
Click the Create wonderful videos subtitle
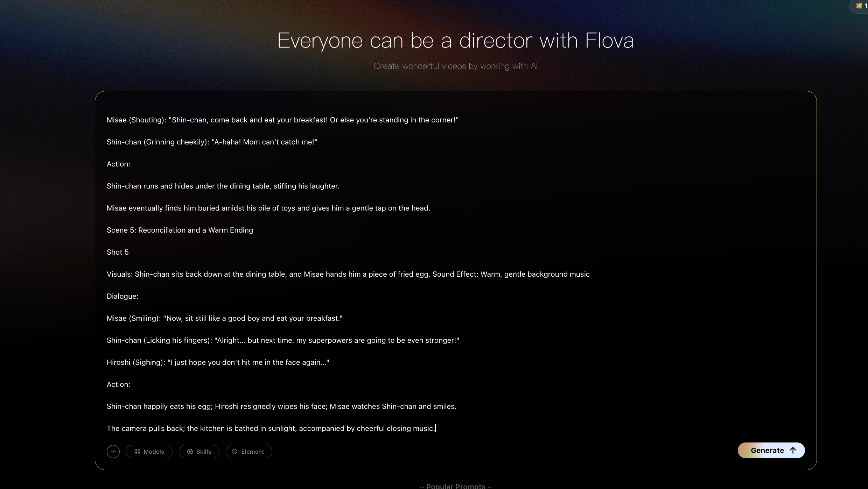(x=455, y=66)
